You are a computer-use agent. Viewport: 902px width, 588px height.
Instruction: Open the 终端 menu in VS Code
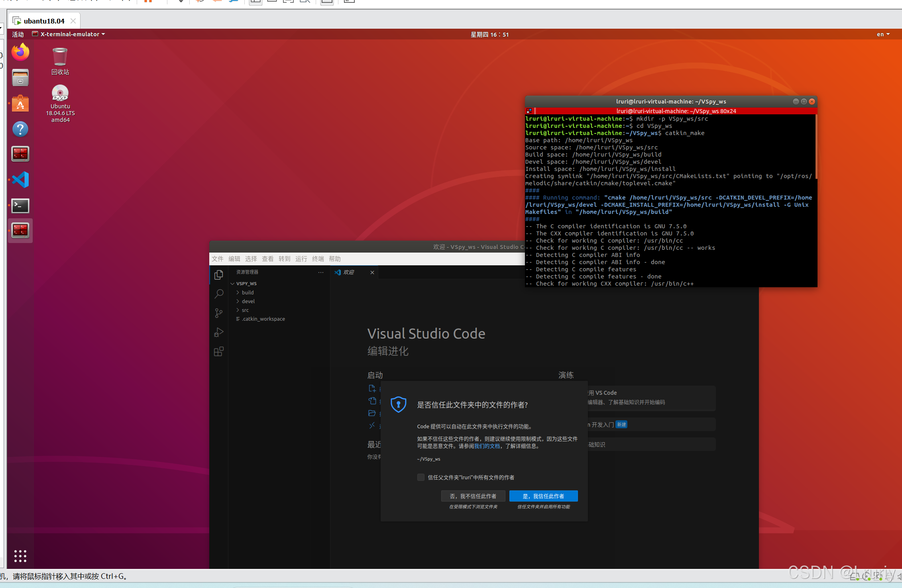(x=318, y=259)
